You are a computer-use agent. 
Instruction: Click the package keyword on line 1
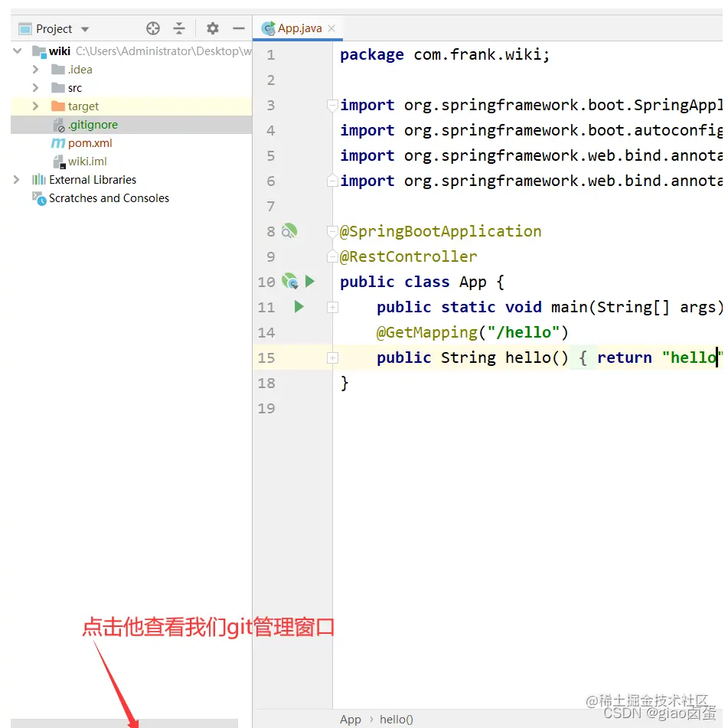[371, 55]
